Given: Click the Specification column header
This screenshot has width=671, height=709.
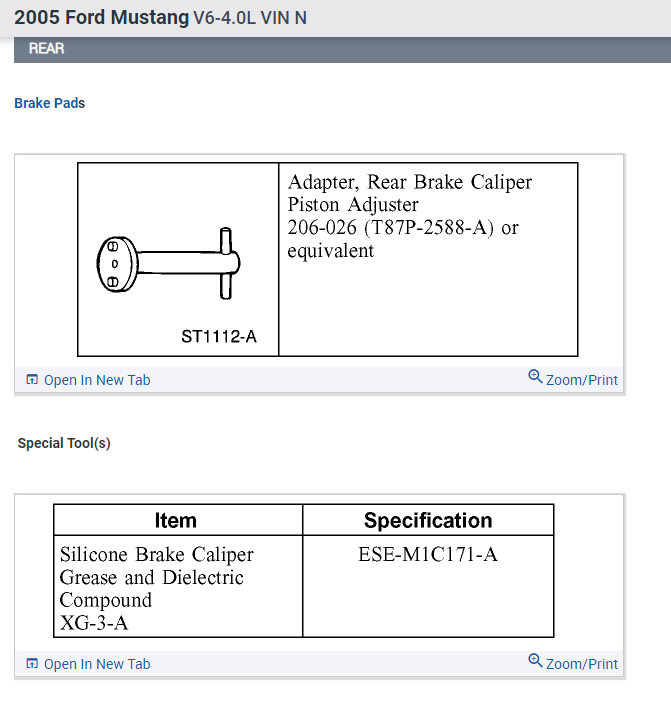Looking at the screenshot, I should 428,520.
